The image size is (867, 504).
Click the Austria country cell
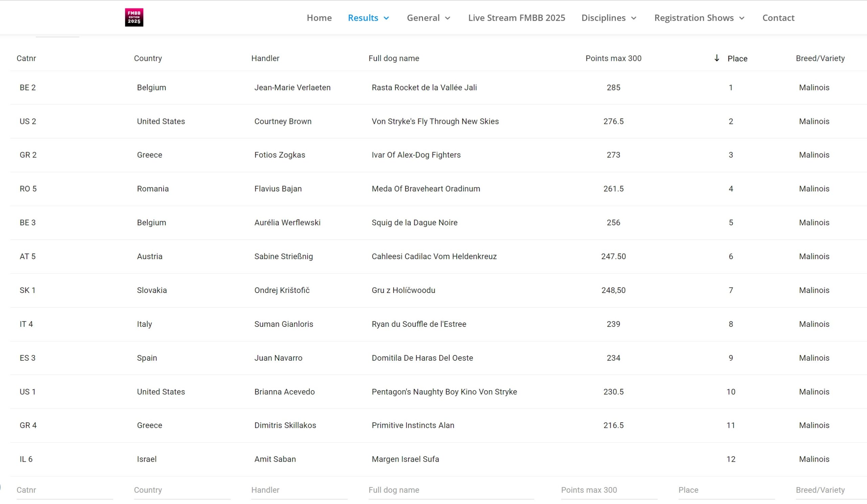(x=150, y=256)
